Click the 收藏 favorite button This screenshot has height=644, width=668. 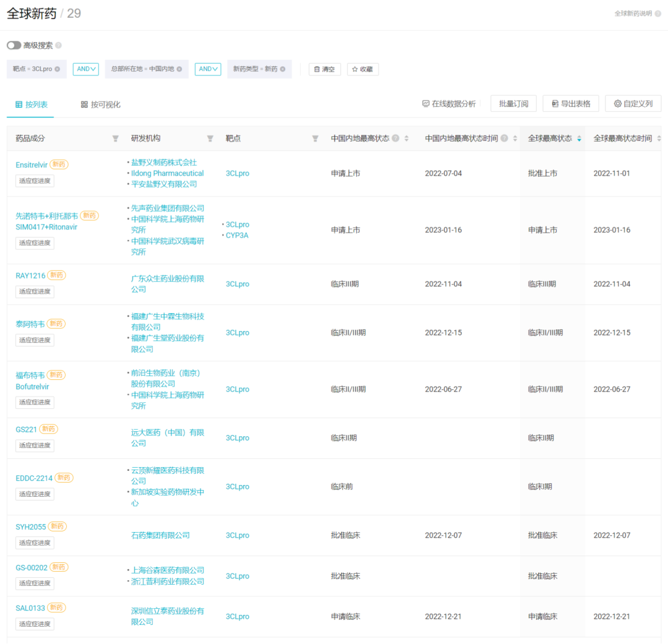362,69
